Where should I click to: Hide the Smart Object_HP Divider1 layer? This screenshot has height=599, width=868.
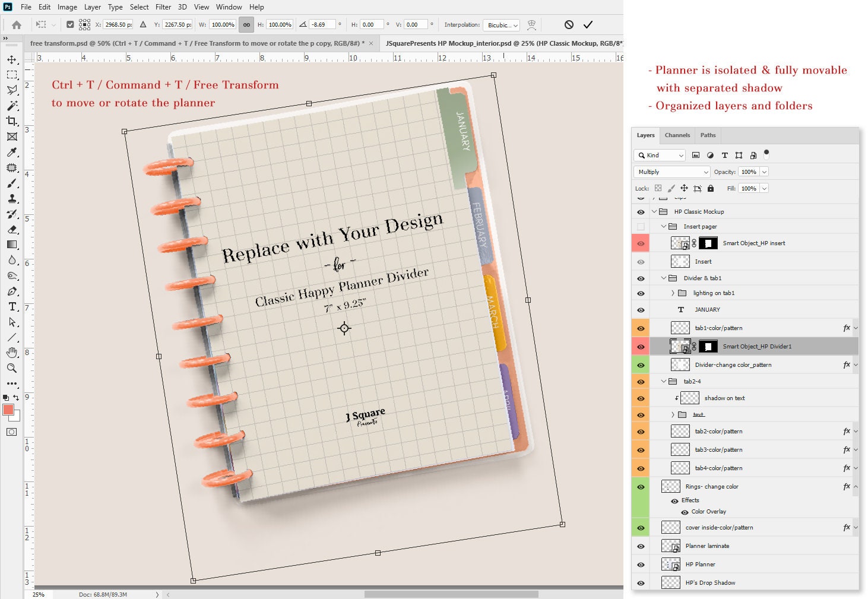pyautogui.click(x=641, y=346)
